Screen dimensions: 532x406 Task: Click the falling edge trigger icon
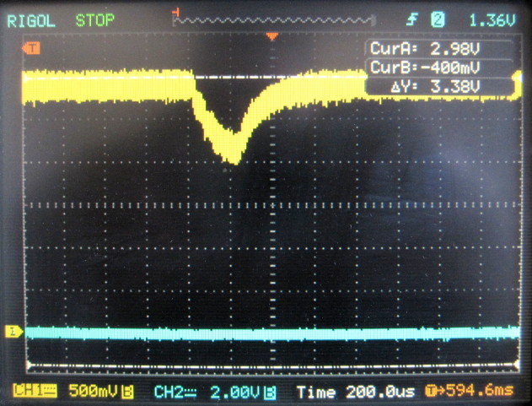point(412,19)
